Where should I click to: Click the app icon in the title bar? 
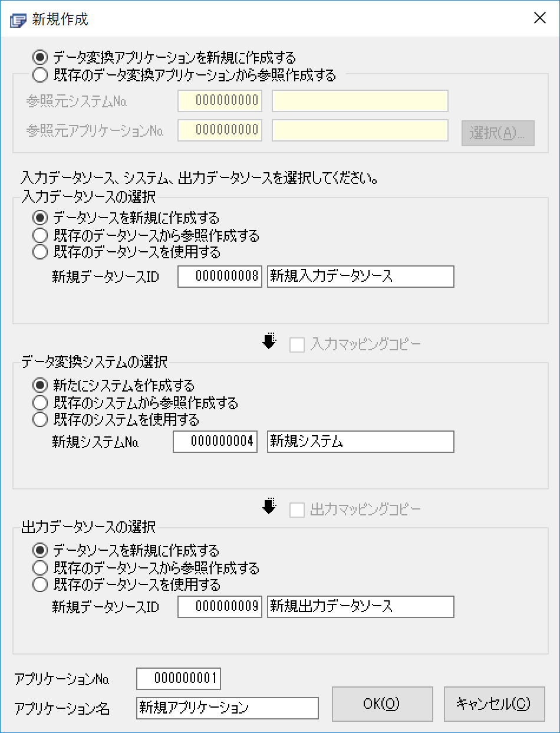click(x=19, y=19)
